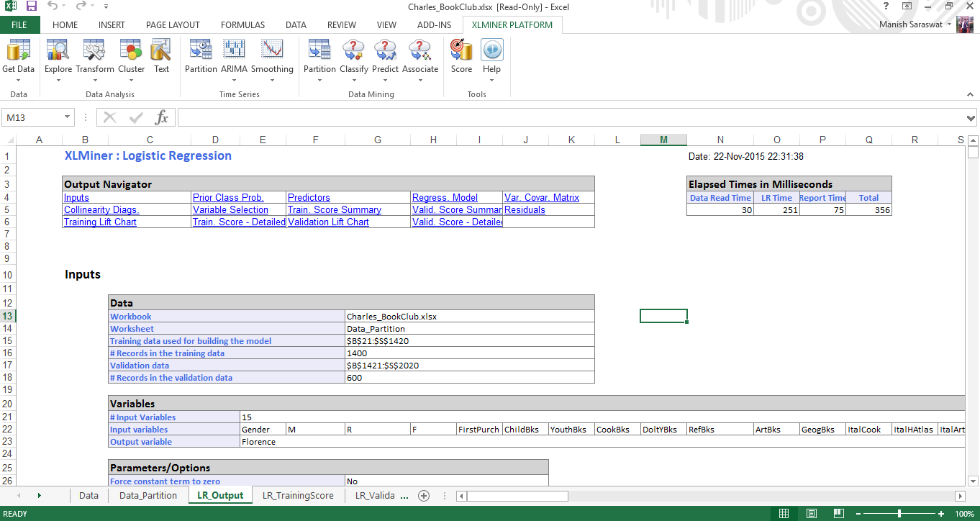Switch to Normal view in status bar
Viewport: 980px width, 521px height.
(x=784, y=514)
